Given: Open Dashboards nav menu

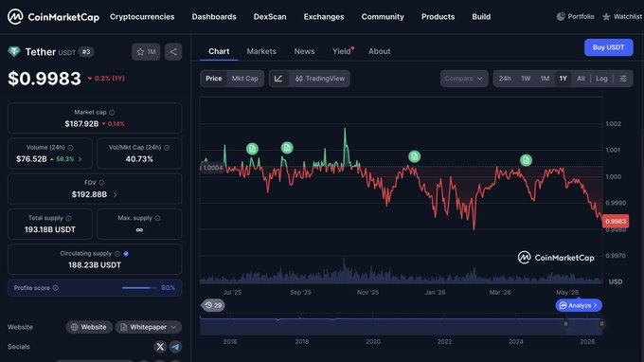Looking at the screenshot, I should (214, 17).
